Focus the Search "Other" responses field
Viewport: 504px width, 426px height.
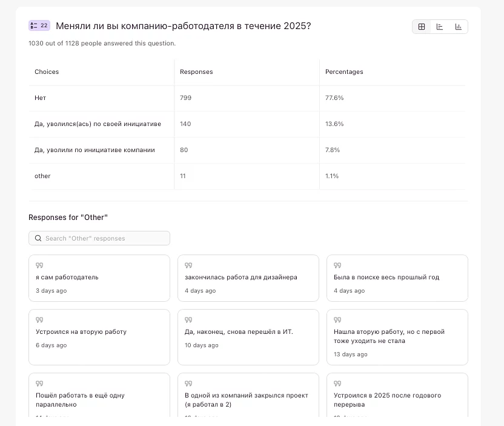coord(103,238)
